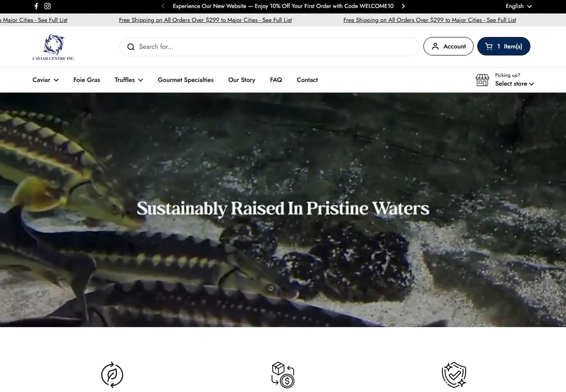566x392 pixels.
Task: Open the Select store dropdown
Action: coord(514,84)
